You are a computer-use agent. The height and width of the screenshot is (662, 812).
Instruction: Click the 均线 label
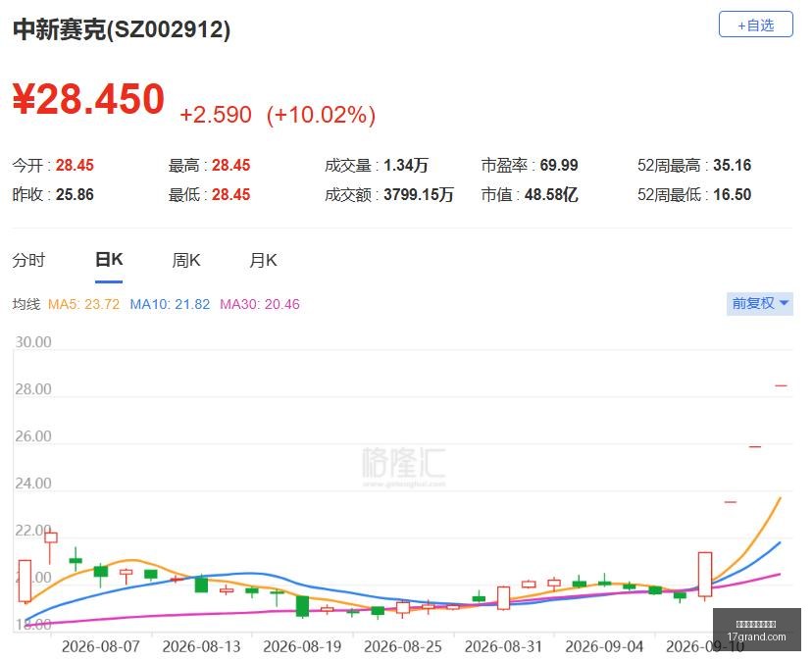tap(26, 304)
